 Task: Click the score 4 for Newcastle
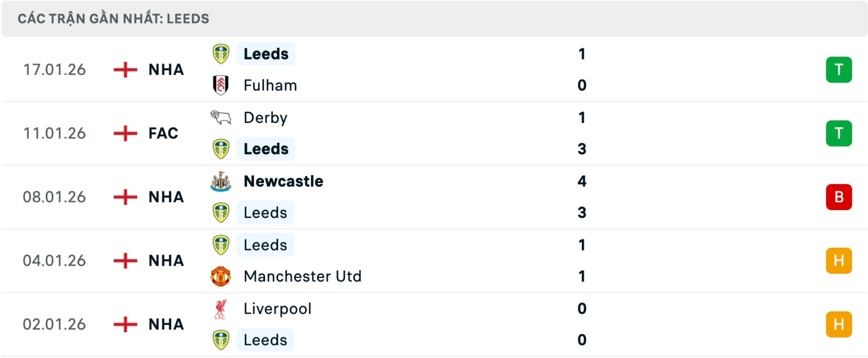coord(582,181)
